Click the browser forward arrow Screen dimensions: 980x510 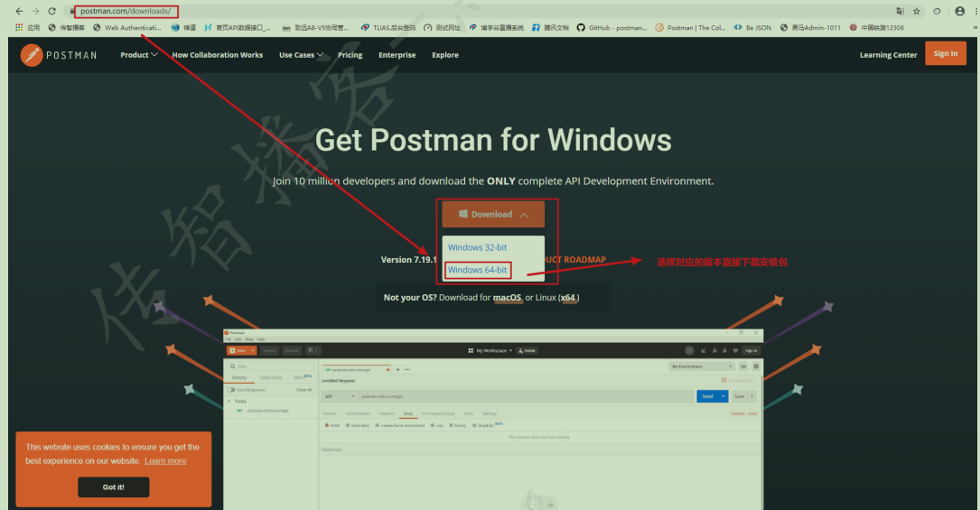(x=35, y=11)
